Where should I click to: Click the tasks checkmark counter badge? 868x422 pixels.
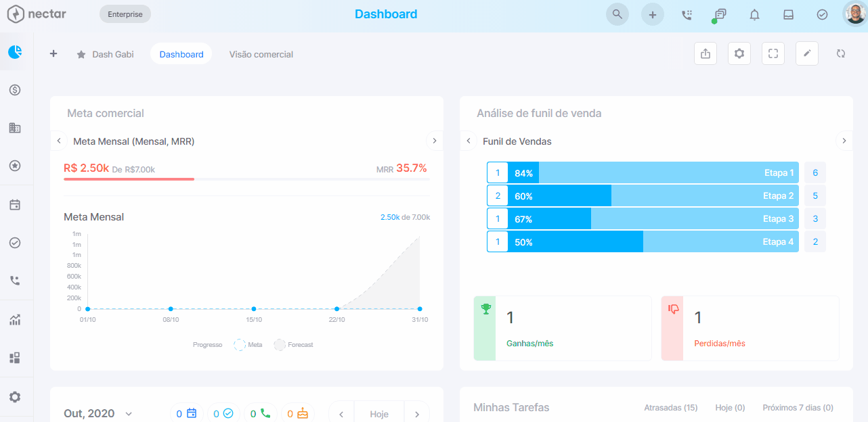pos(223,413)
